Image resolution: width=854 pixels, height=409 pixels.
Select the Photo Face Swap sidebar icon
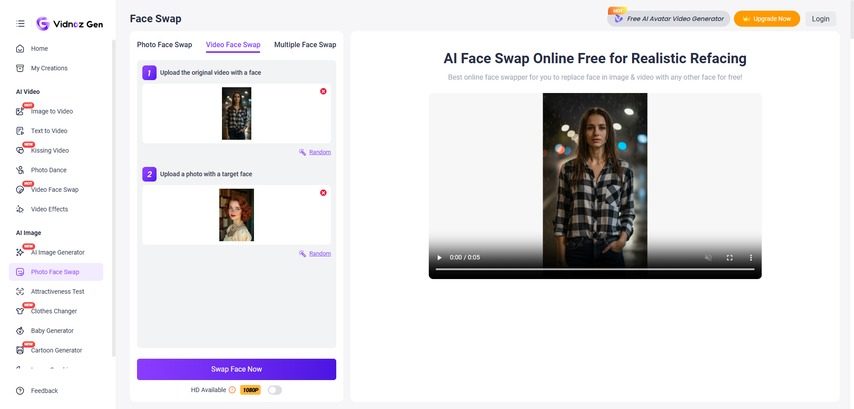20,272
